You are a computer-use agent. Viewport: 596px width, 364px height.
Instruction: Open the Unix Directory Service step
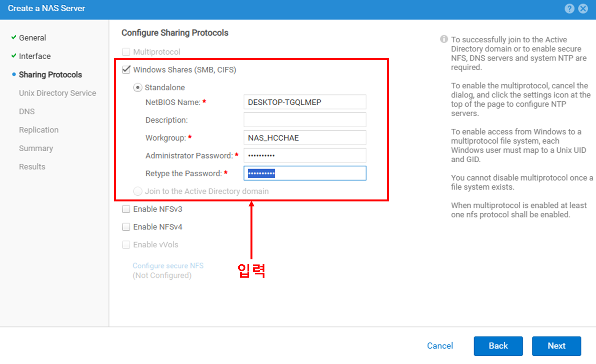tap(57, 93)
